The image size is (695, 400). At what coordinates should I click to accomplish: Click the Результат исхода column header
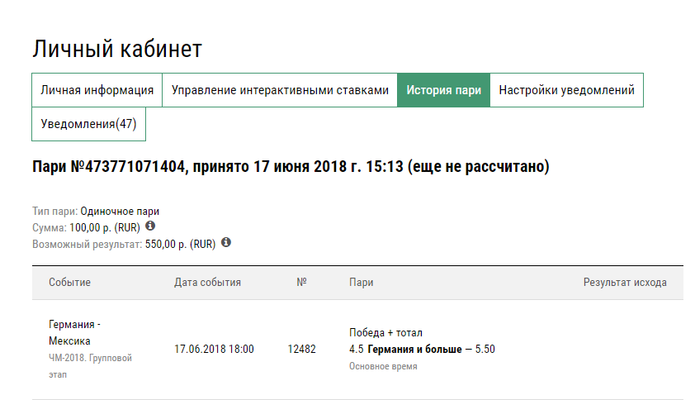[624, 283]
